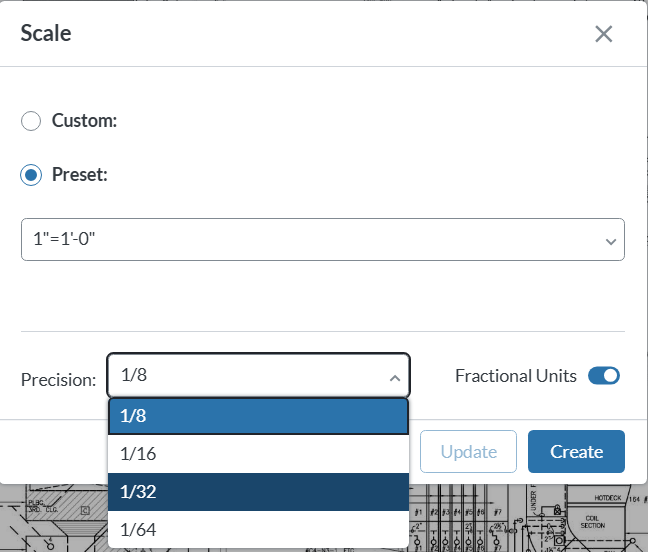The height and width of the screenshot is (552, 648).
Task: Select the Custom radio button
Action: [x=32, y=121]
